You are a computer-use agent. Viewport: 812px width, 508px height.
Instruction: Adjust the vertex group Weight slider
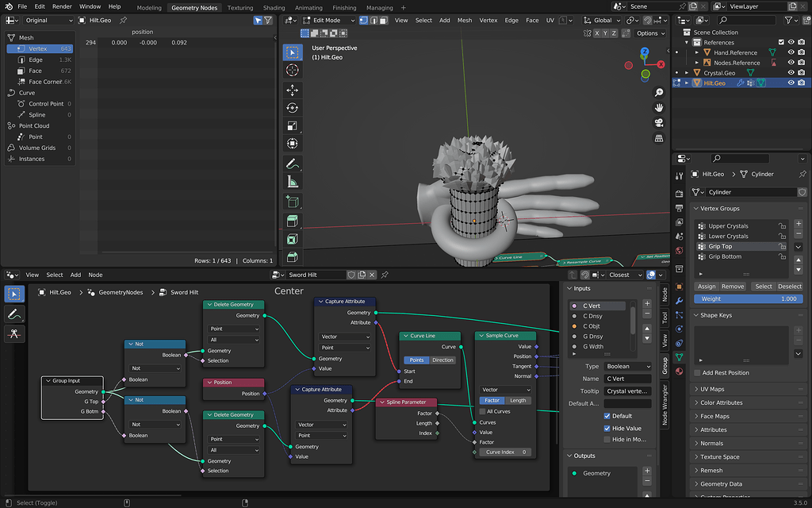click(749, 299)
